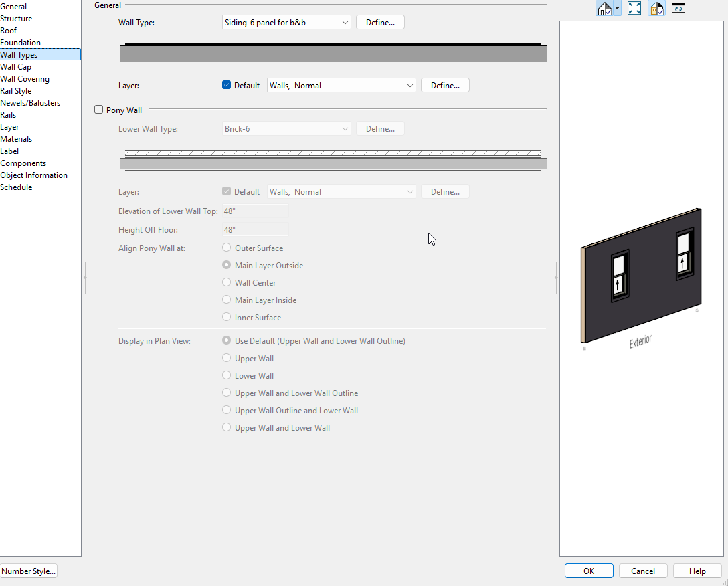Click the upper wall type layer preview
Viewport: 728px width, 586px height.
point(333,54)
